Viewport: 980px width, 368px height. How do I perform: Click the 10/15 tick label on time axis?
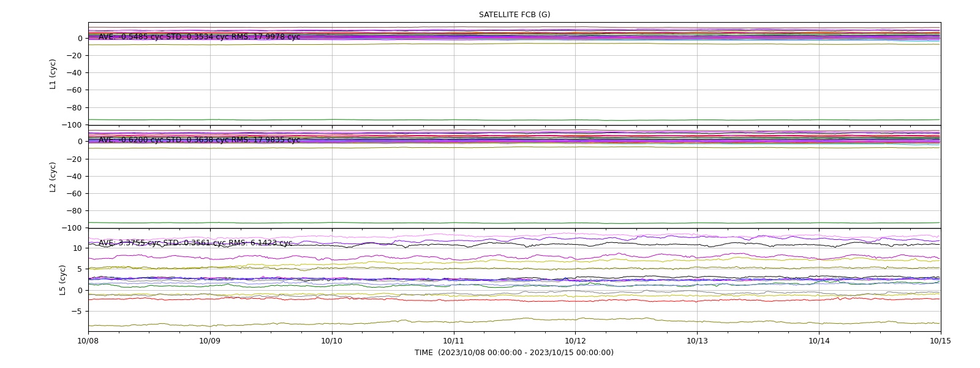(941, 341)
